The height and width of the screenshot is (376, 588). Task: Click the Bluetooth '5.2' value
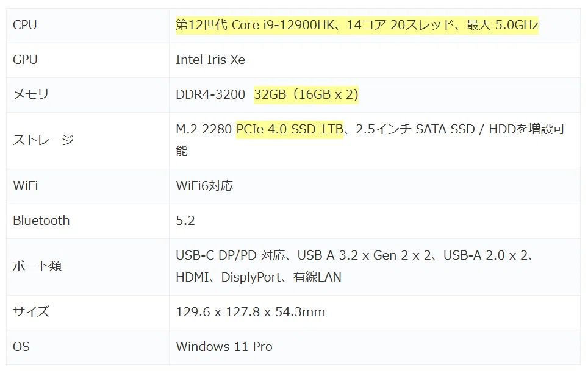coord(185,221)
